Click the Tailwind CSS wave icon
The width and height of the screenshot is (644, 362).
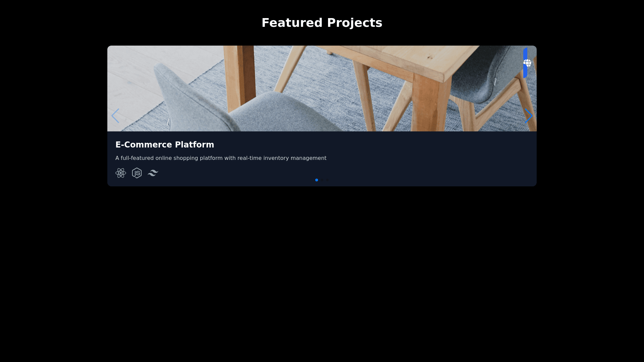pos(153,173)
